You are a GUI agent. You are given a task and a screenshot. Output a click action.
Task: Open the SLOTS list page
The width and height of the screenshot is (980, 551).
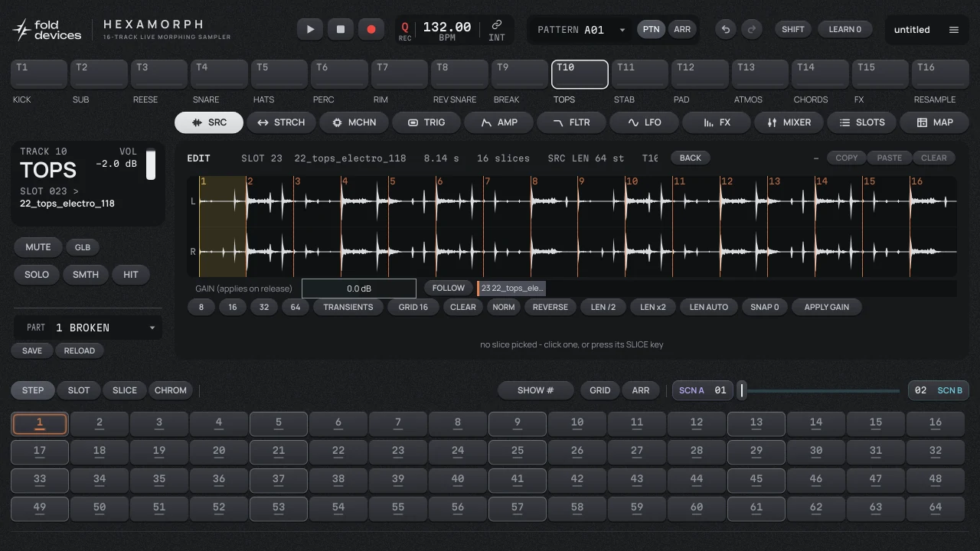[862, 122]
